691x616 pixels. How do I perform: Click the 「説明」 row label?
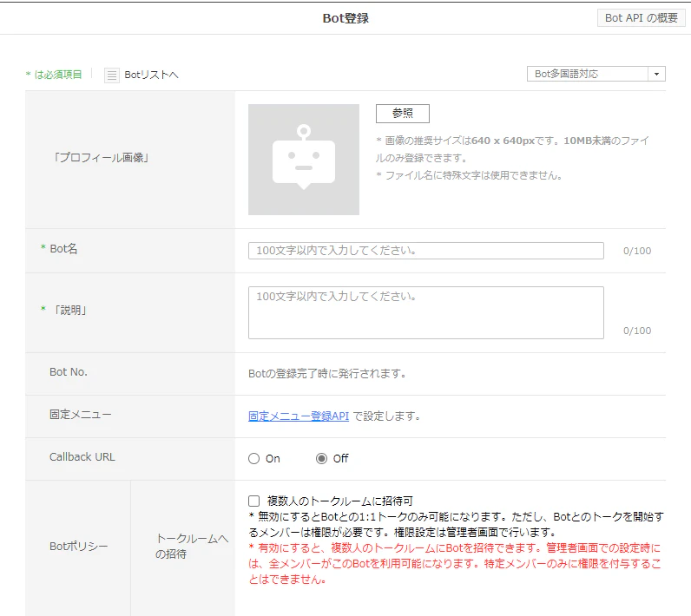[x=70, y=311]
